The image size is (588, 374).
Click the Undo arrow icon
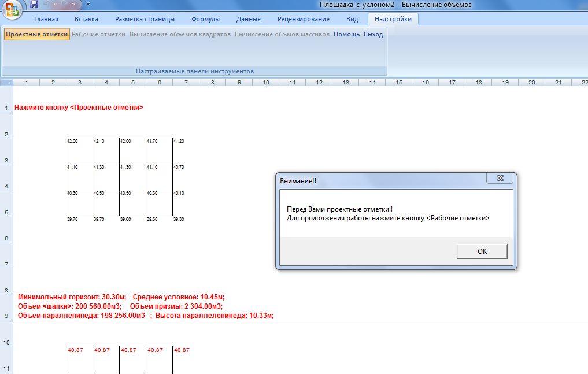pyautogui.click(x=47, y=4)
